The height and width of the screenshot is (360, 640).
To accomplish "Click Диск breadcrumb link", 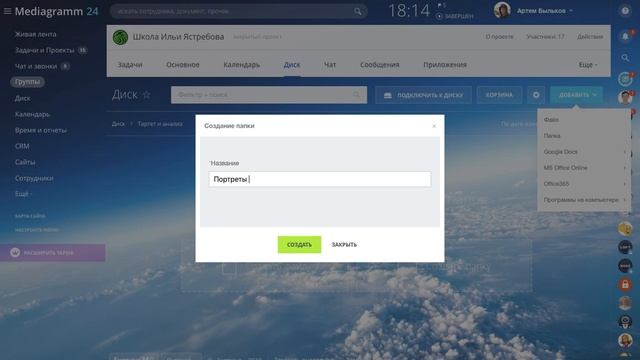I will point(118,124).
